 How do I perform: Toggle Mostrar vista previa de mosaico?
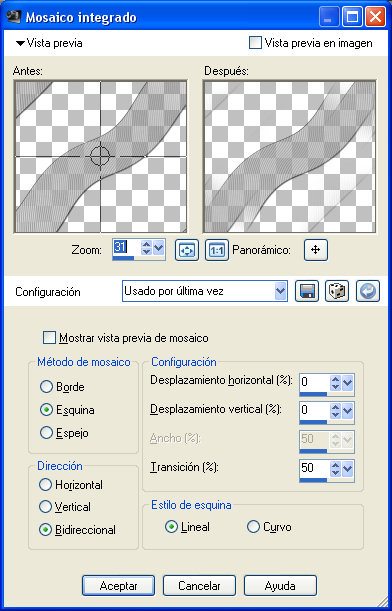tap(49, 337)
